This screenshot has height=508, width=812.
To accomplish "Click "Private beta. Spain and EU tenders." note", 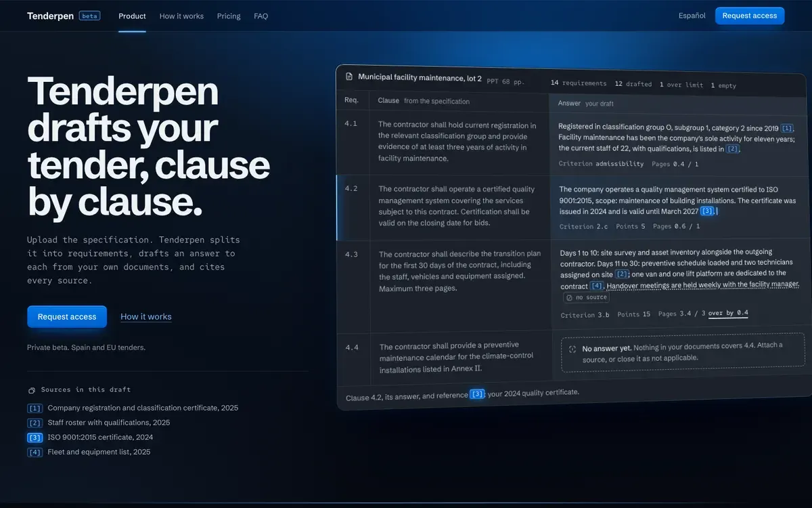I will (x=86, y=347).
